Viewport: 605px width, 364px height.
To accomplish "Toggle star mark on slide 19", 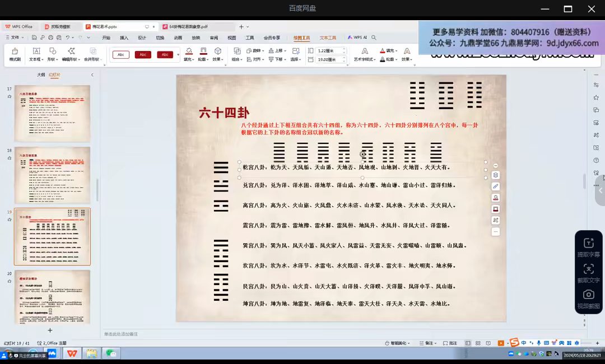I will click(x=10, y=220).
